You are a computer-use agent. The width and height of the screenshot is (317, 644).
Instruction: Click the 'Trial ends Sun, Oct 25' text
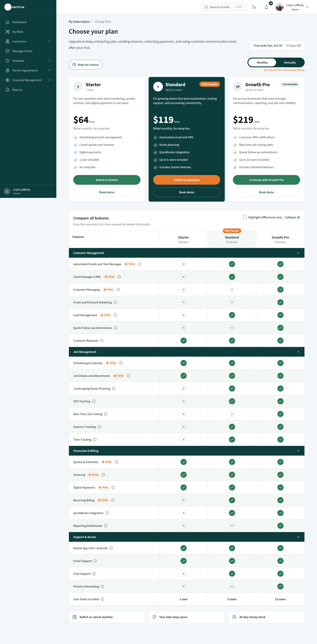click(268, 46)
